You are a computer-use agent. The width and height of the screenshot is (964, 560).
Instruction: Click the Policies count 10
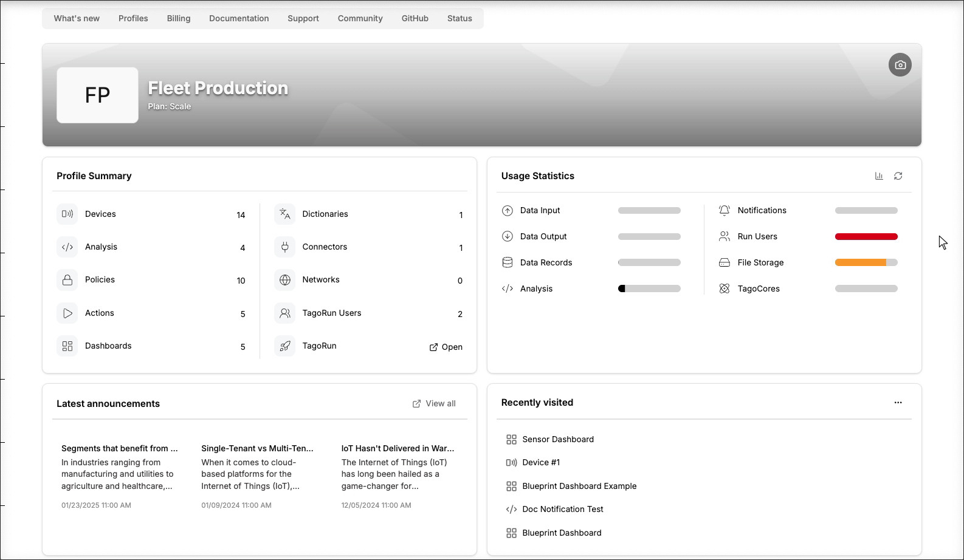point(241,281)
